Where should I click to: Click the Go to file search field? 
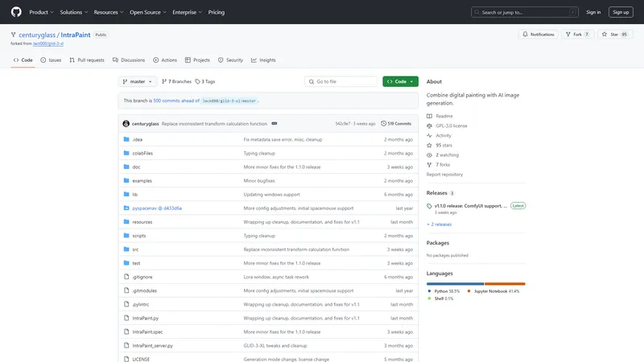pos(341,82)
